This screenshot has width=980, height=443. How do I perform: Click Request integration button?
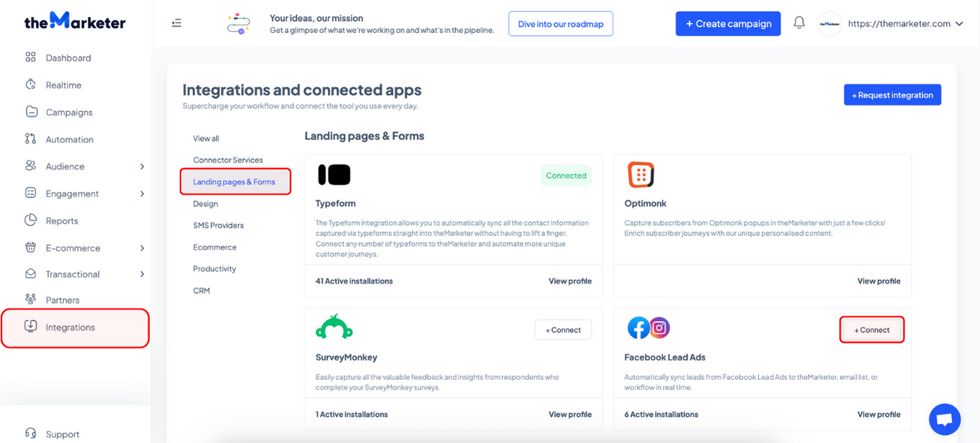pos(892,95)
